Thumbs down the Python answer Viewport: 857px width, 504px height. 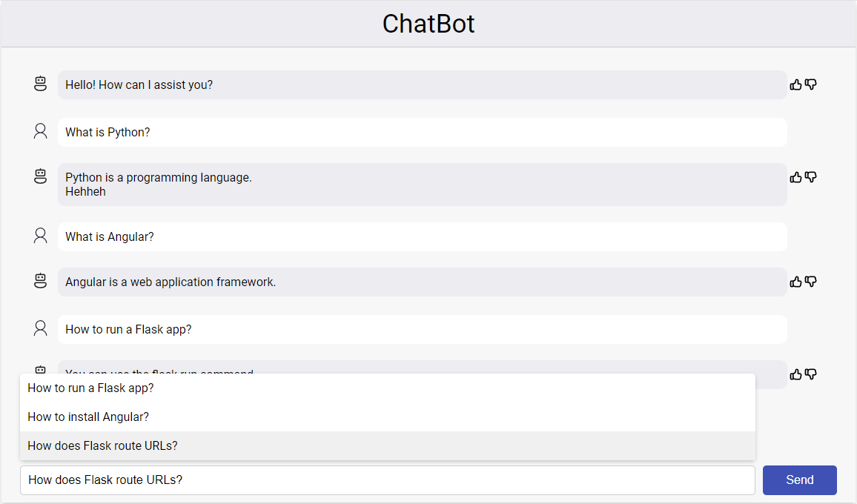pyautogui.click(x=810, y=176)
